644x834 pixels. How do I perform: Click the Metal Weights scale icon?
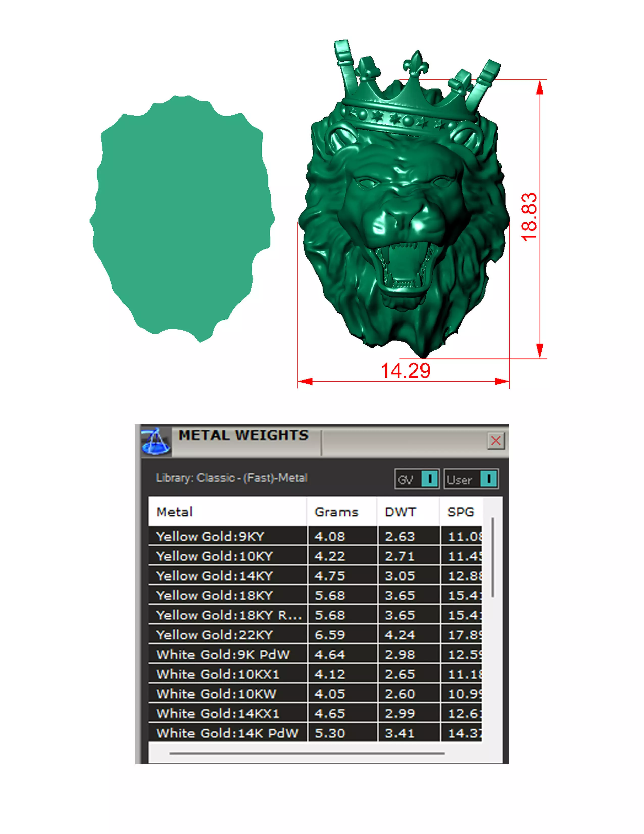pyautogui.click(x=156, y=441)
